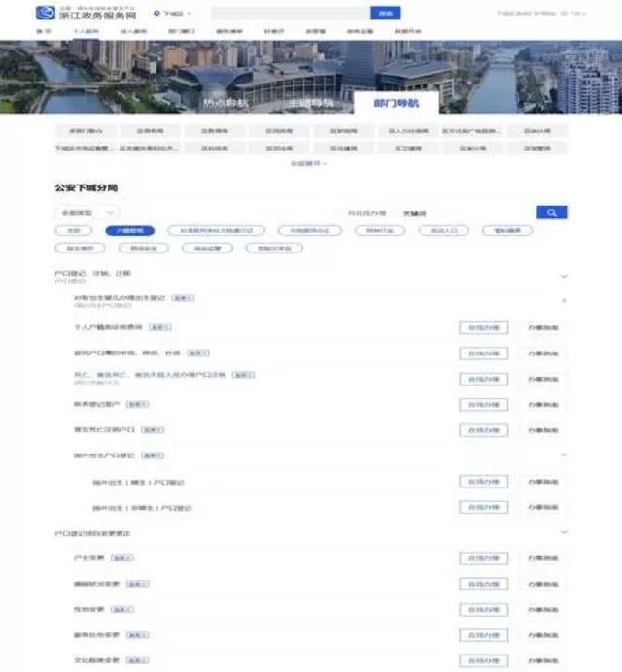Collapse the 国外出生户口登记 sub-item chevron
This screenshot has height=672, width=622.
pyautogui.click(x=564, y=454)
